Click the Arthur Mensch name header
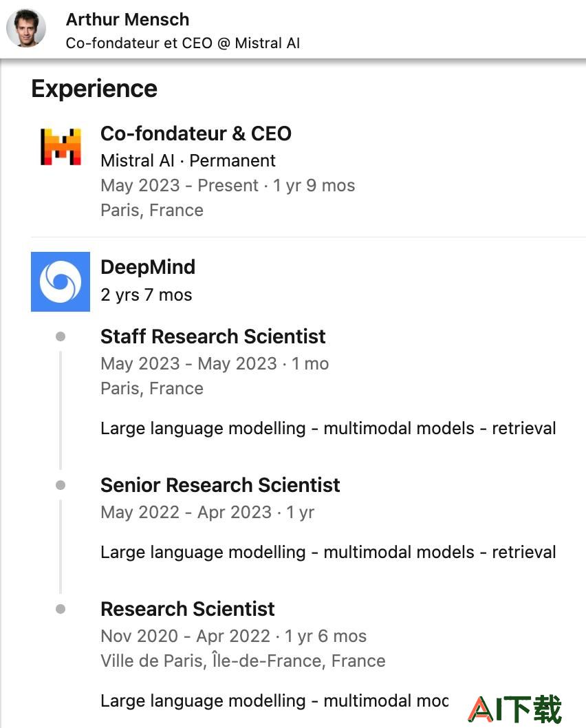Image resolution: width=586 pixels, height=728 pixels. click(128, 19)
